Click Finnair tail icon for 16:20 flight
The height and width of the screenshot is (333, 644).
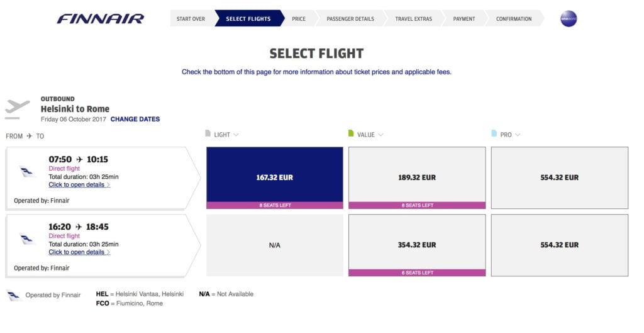(26, 239)
